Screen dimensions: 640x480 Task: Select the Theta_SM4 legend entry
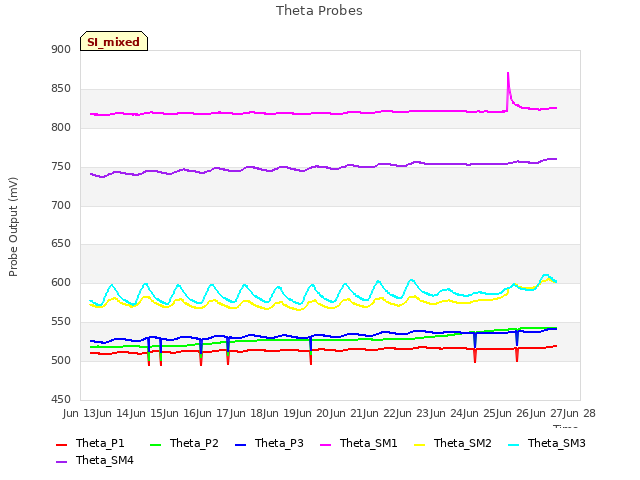[x=95, y=460]
